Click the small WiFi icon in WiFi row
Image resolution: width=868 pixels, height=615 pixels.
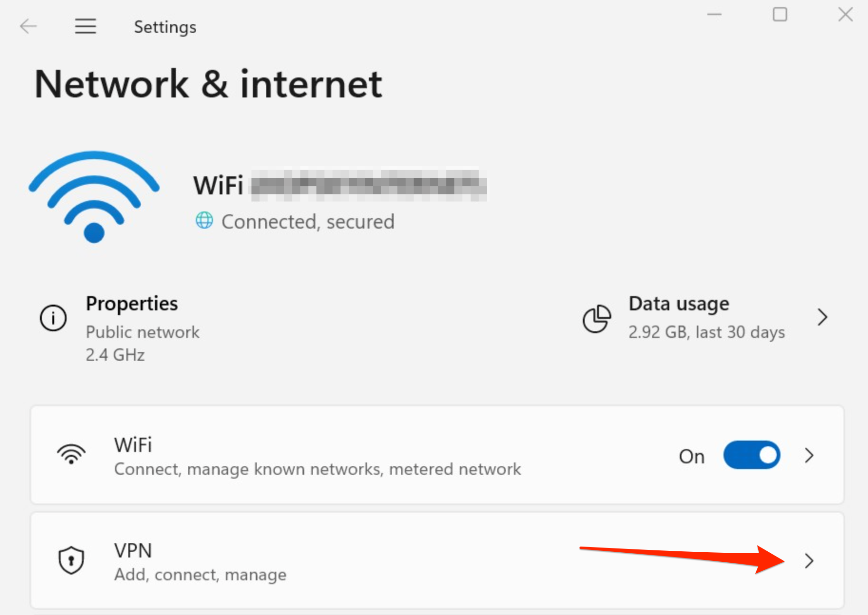(x=71, y=454)
